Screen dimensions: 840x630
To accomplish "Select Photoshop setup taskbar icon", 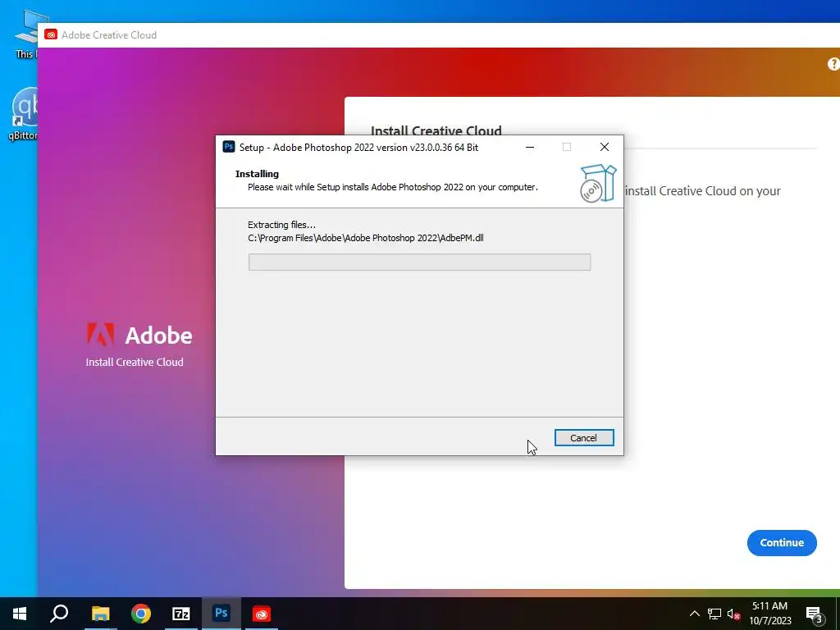I will [221, 613].
